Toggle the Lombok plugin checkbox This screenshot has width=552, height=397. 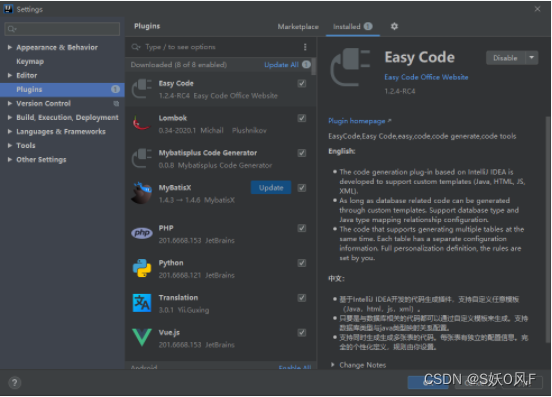coord(302,118)
